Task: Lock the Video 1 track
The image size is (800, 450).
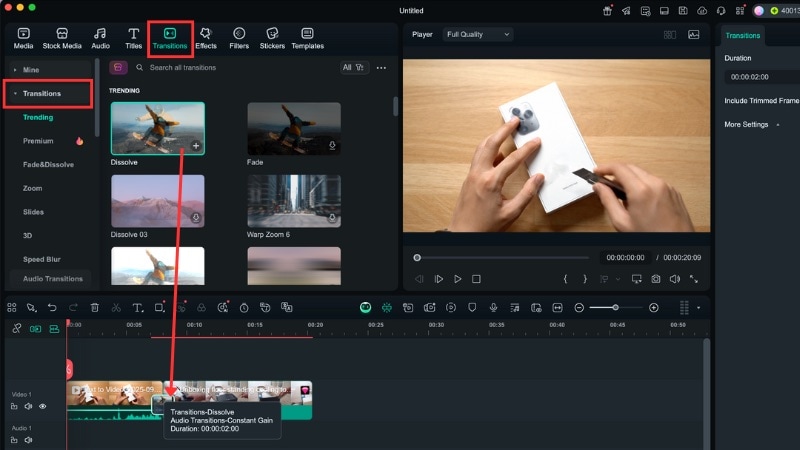Action: click(14, 407)
